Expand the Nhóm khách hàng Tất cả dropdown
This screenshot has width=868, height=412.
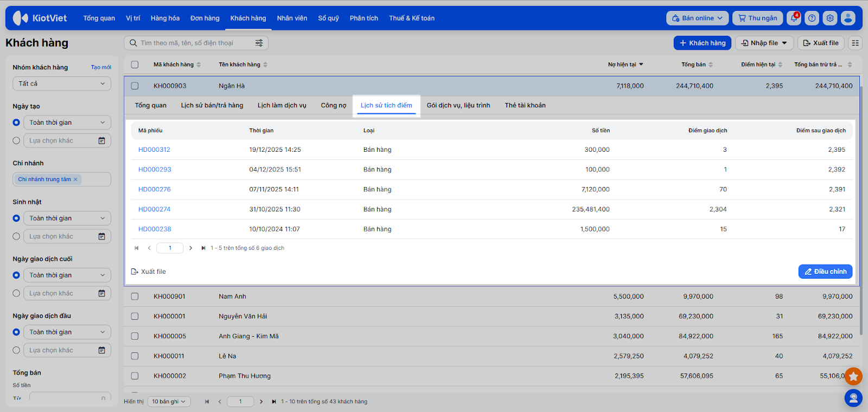coord(62,83)
